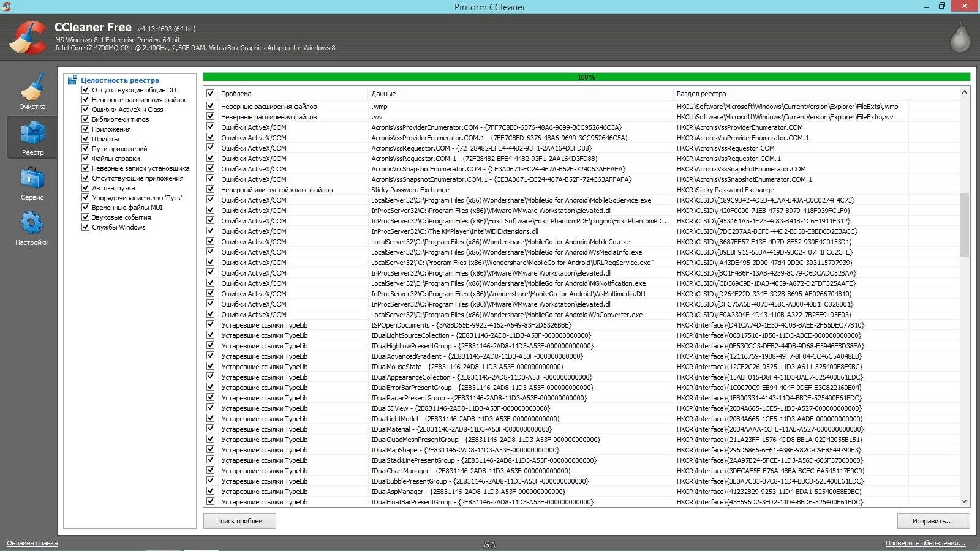980x551 pixels.
Task: Select the FoxitPhantomPD... row
Action: click(582, 221)
